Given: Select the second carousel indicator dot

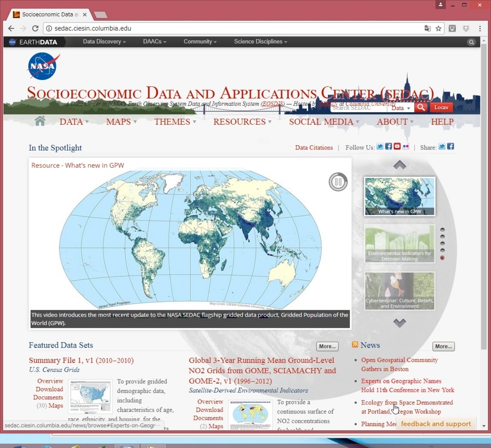Looking at the screenshot, I should [x=442, y=237].
